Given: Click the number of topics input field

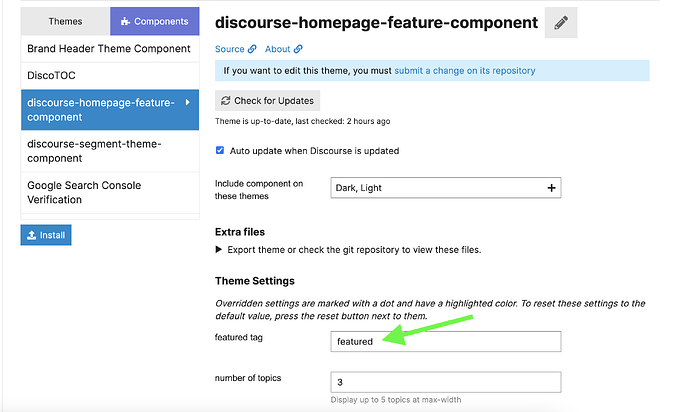Looking at the screenshot, I should 445,382.
